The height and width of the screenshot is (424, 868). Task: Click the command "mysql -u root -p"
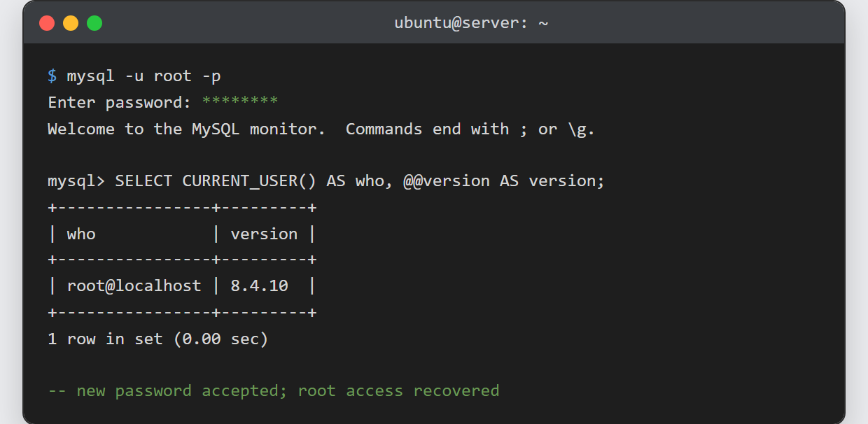(x=143, y=76)
